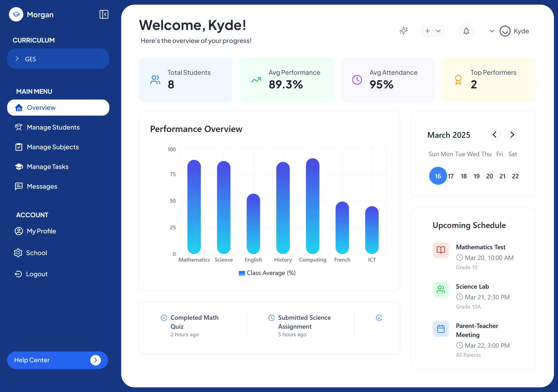This screenshot has height=392, width=558.
Task: Open user menu chevron beside Kyde
Action: [492, 31]
